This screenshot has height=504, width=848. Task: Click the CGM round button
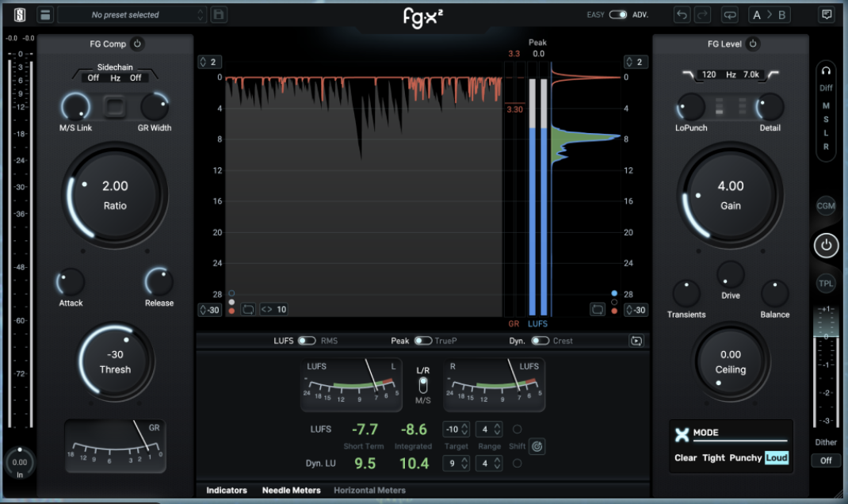tap(826, 206)
